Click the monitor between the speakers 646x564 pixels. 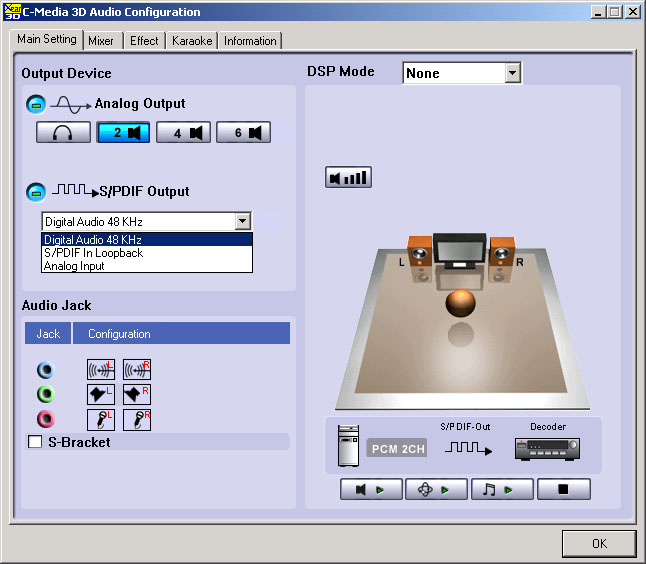pos(459,251)
